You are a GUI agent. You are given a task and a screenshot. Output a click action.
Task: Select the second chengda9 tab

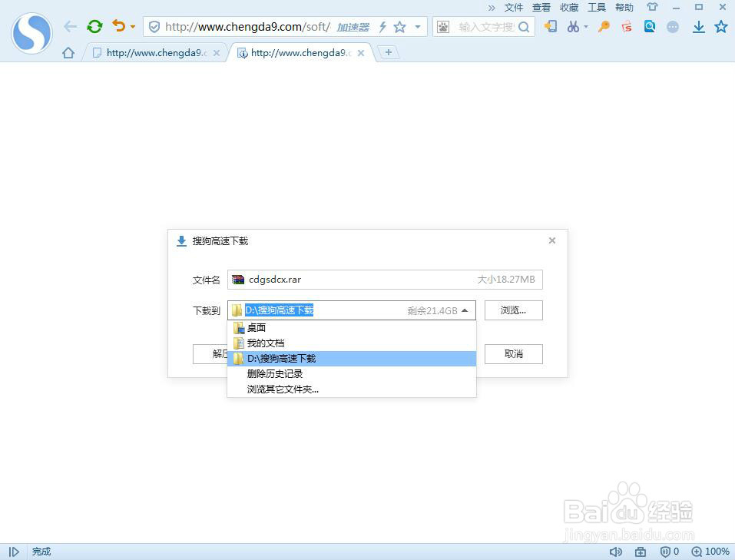click(300, 52)
